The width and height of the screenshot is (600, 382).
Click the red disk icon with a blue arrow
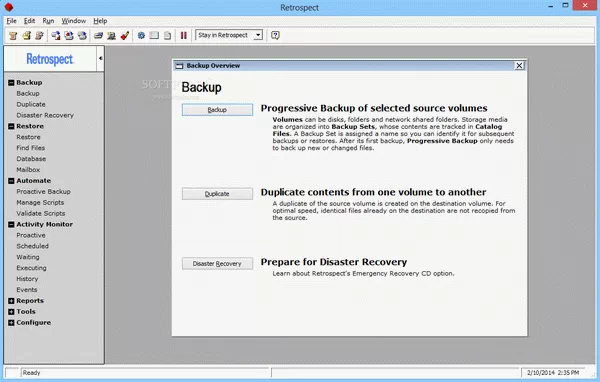coord(69,35)
